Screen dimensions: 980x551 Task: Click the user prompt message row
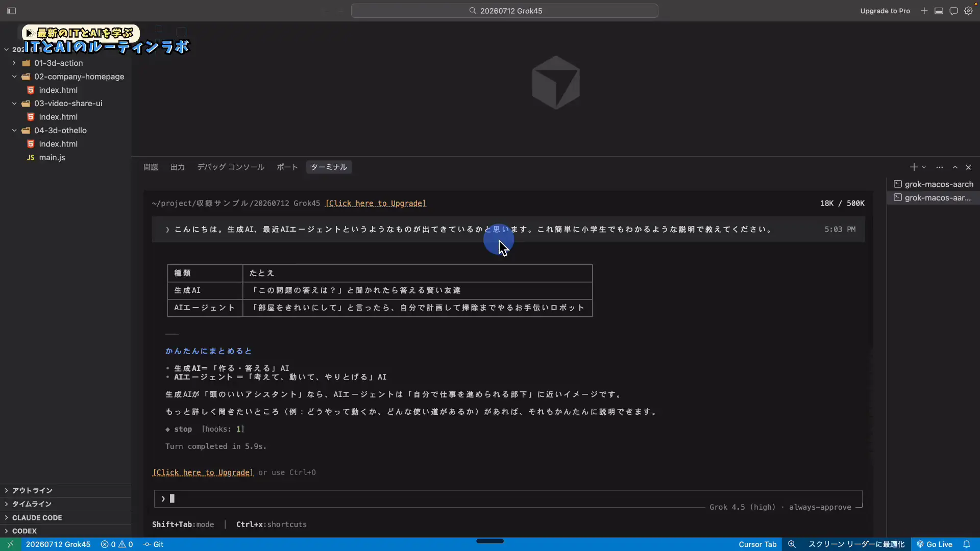tap(508, 230)
